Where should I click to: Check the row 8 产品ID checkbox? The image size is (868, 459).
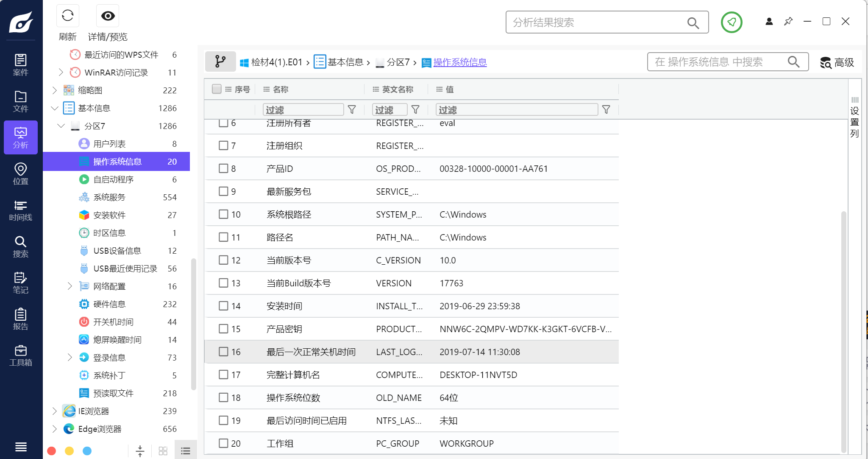click(x=223, y=168)
